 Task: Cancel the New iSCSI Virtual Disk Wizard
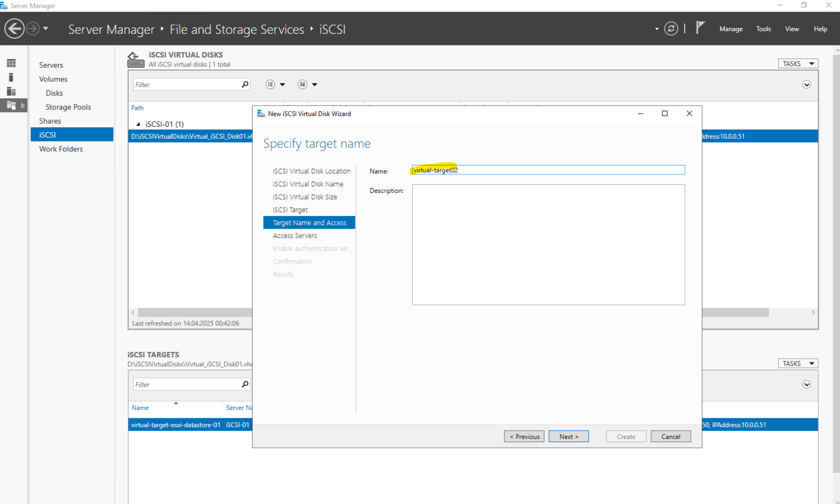point(671,436)
